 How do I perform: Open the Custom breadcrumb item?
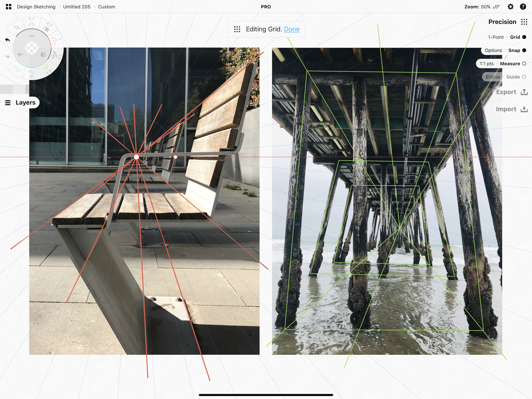point(106,7)
